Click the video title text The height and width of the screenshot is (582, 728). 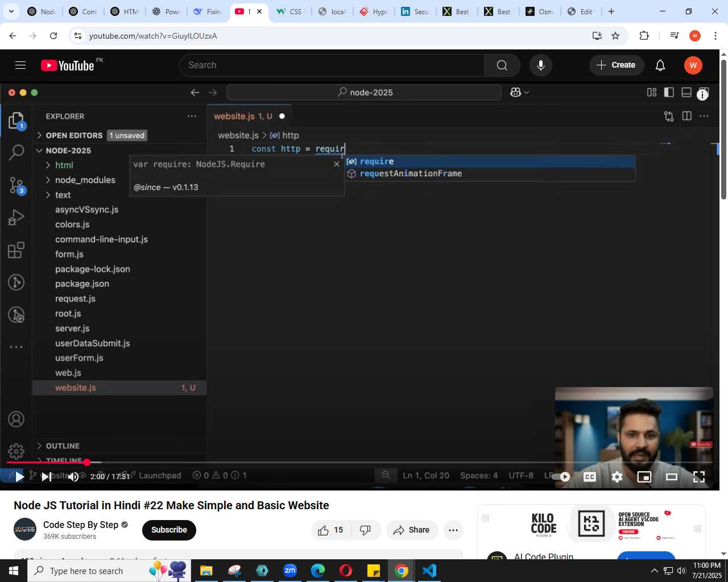coord(171,505)
